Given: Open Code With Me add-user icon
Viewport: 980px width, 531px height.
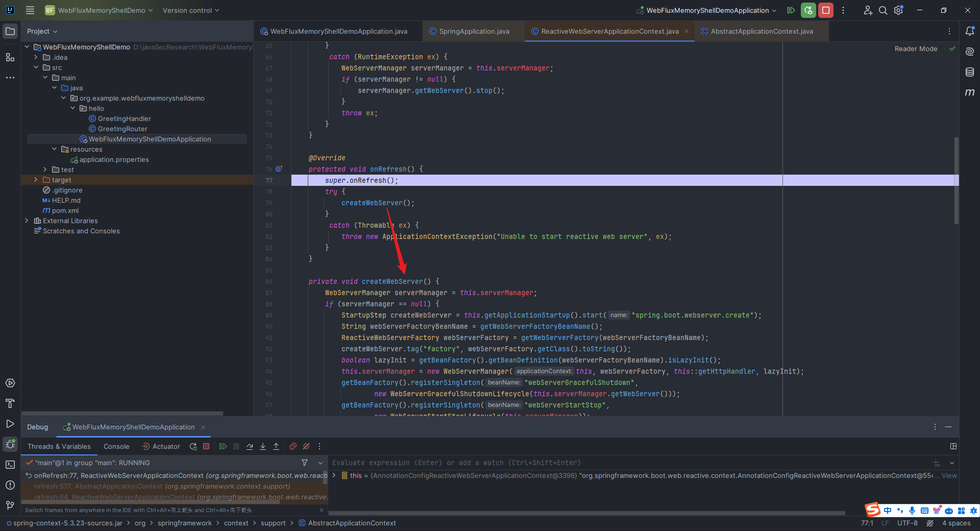Looking at the screenshot, I should [868, 10].
